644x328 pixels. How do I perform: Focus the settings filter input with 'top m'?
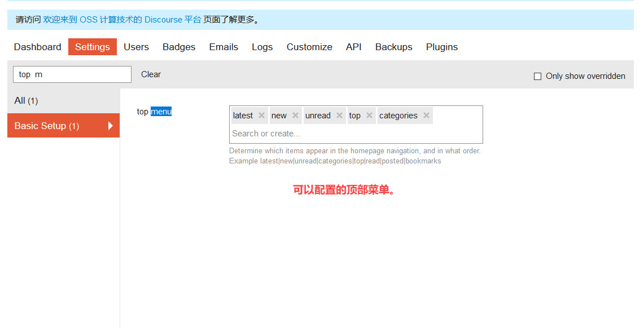72,74
